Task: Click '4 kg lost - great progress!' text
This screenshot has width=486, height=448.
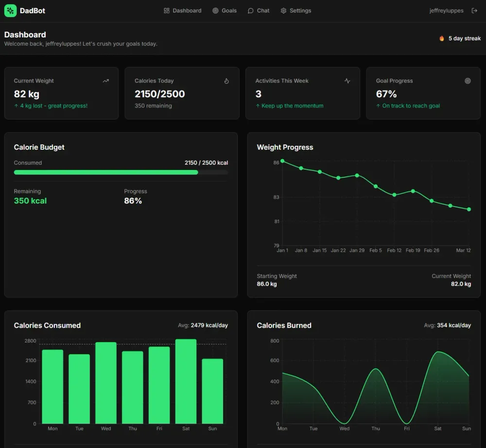Action: click(x=53, y=105)
